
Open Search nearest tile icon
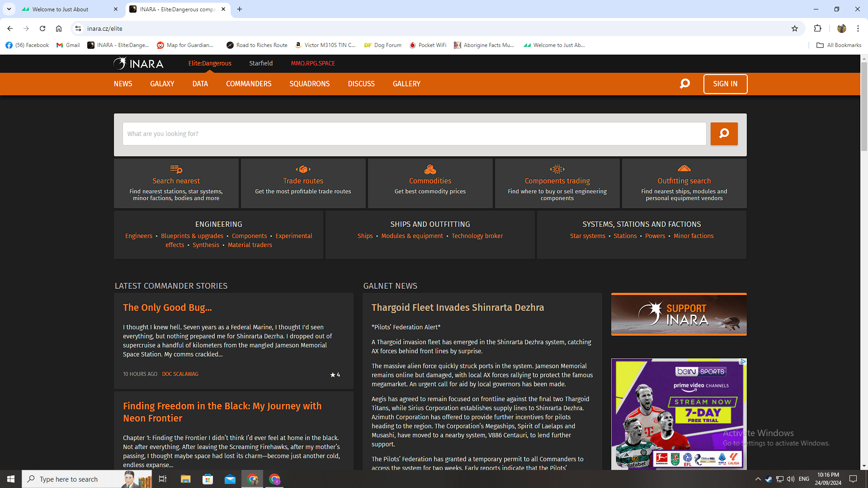(176, 169)
